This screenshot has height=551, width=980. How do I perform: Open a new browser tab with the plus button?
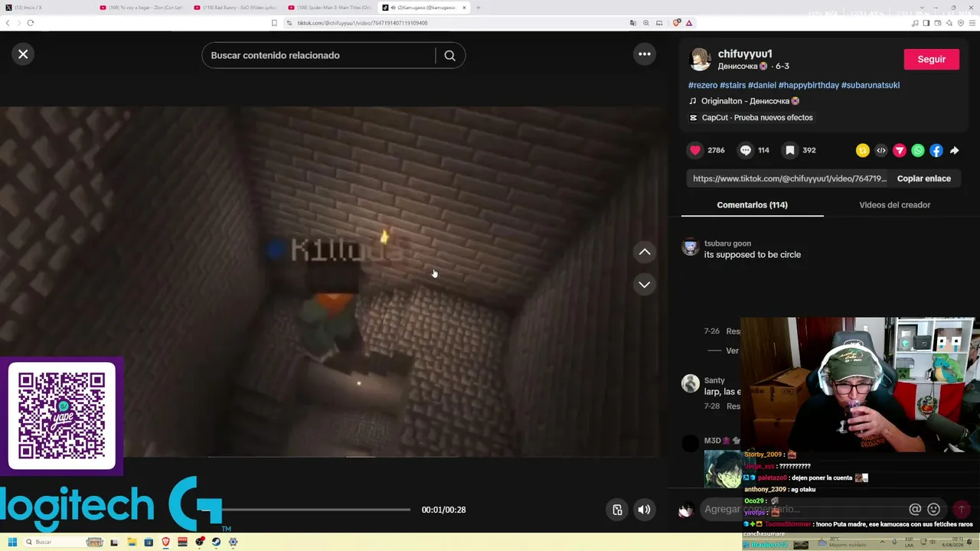pyautogui.click(x=479, y=8)
